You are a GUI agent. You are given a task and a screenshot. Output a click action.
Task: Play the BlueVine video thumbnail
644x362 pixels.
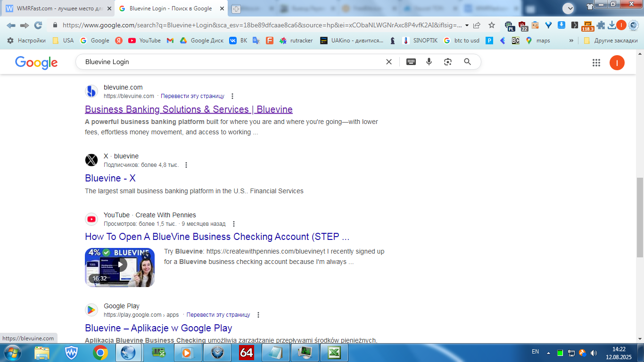coord(120,267)
